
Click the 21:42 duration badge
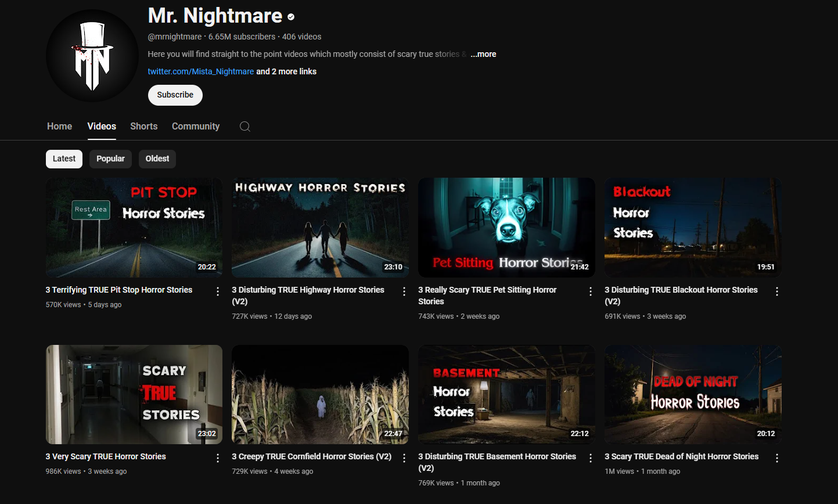click(580, 267)
